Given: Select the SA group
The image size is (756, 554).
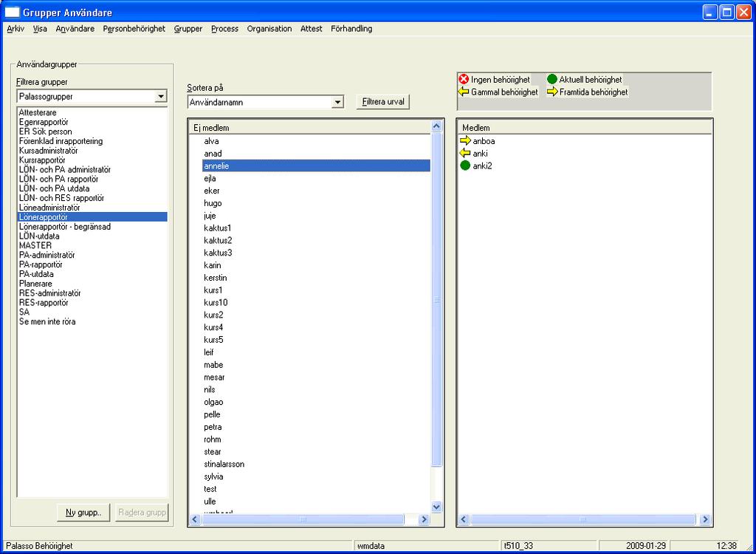Looking at the screenshot, I should point(92,312).
